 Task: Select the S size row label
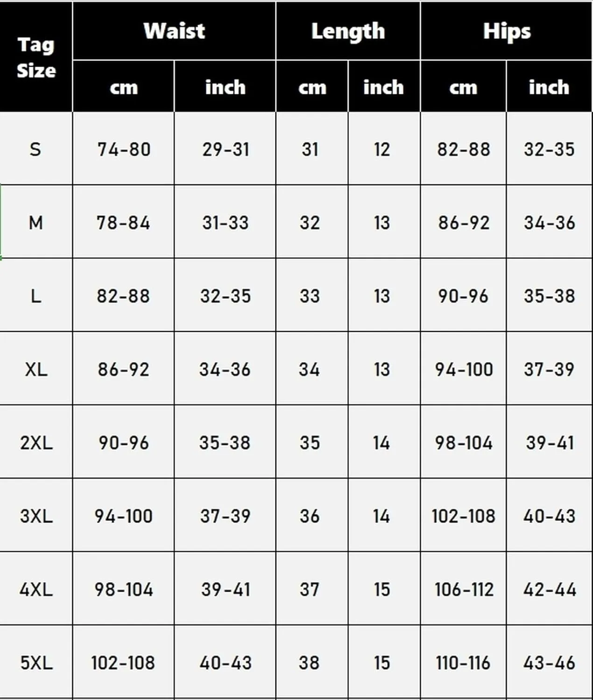point(36,149)
